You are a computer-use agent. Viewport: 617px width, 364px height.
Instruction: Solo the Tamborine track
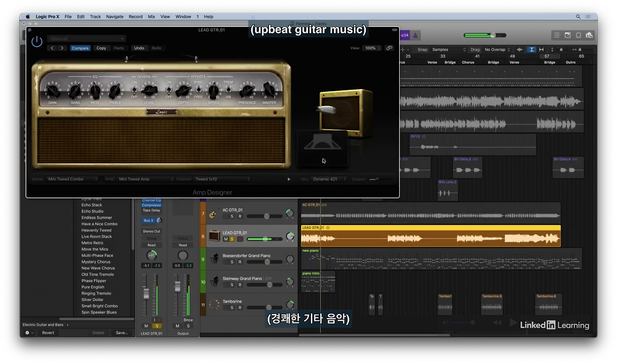pyautogui.click(x=232, y=308)
